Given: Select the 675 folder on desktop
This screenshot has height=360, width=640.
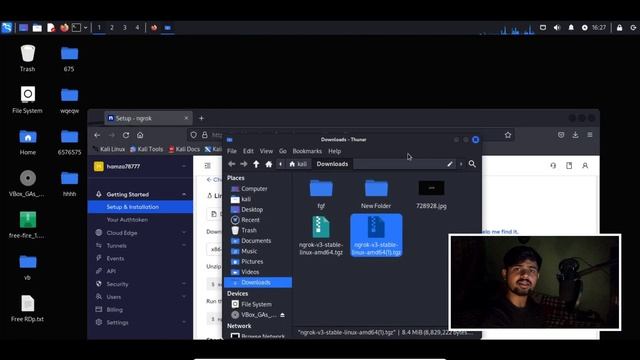Looking at the screenshot, I should click(69, 58).
